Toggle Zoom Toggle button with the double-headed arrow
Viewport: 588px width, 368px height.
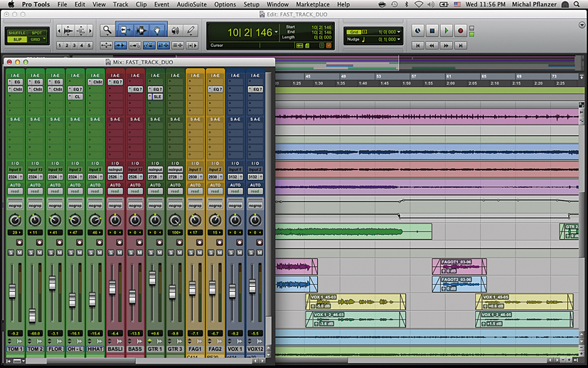(107, 46)
